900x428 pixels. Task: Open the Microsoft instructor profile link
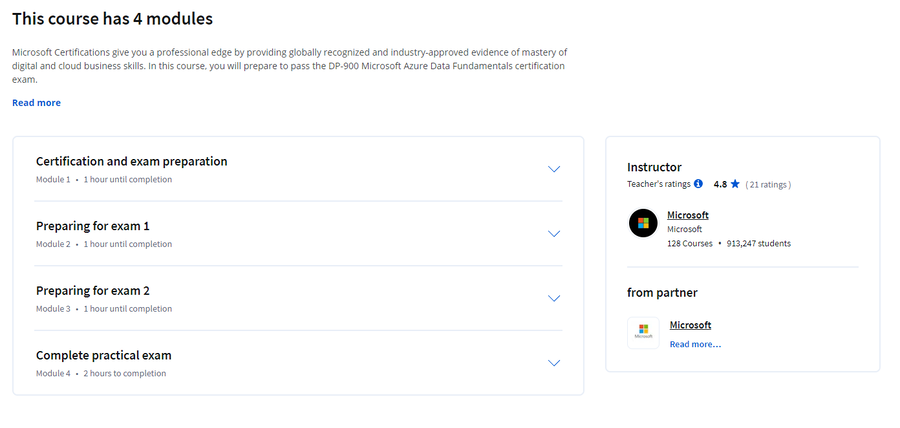coord(688,215)
